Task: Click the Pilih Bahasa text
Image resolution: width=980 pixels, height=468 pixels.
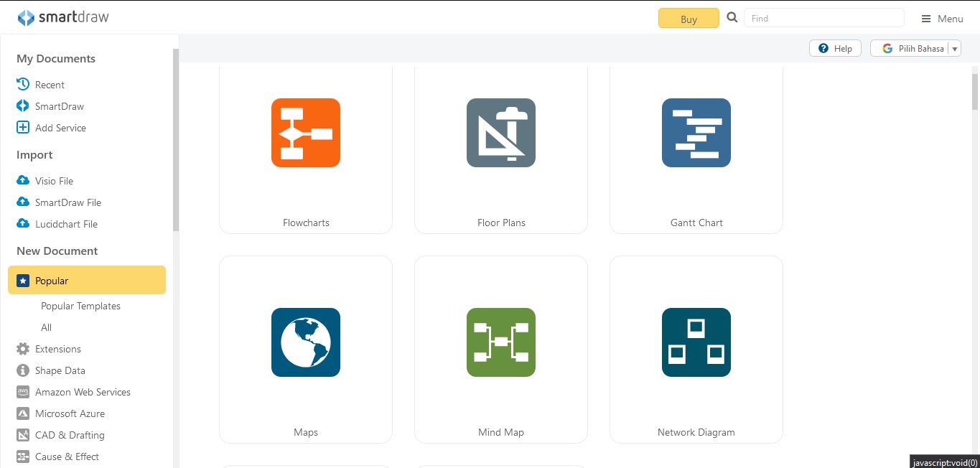Action: (x=921, y=48)
